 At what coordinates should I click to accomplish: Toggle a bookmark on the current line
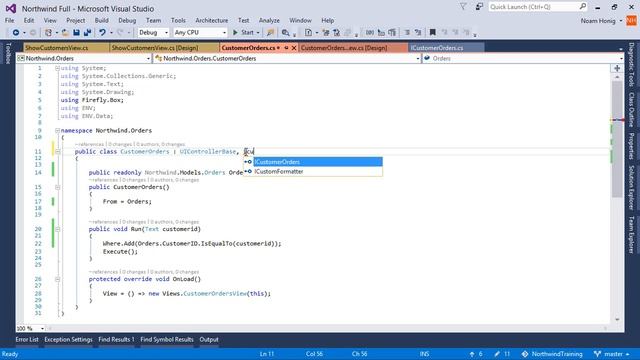433,32
